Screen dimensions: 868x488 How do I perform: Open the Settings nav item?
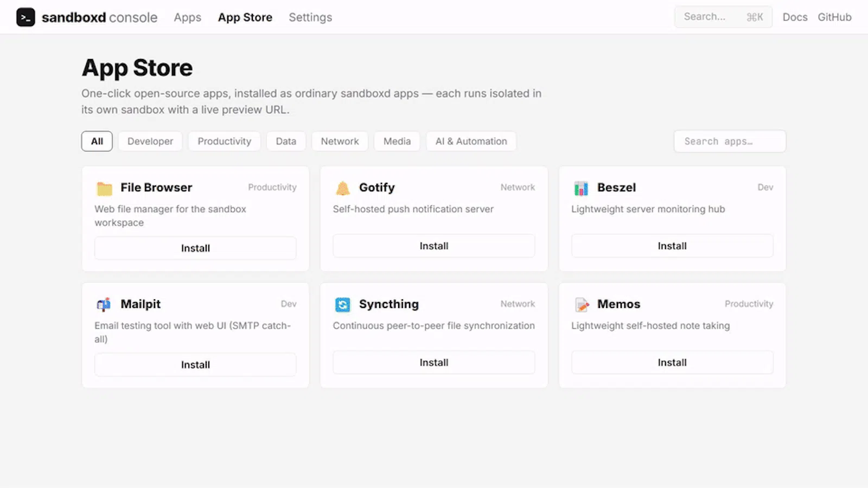click(310, 17)
